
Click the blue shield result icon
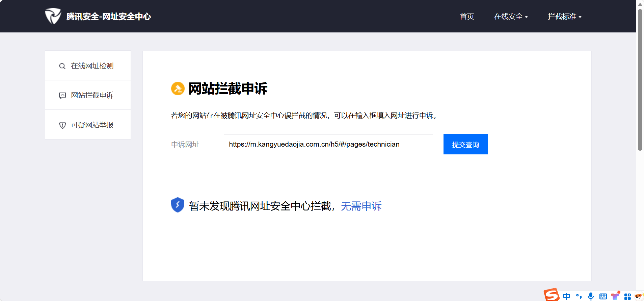(178, 205)
